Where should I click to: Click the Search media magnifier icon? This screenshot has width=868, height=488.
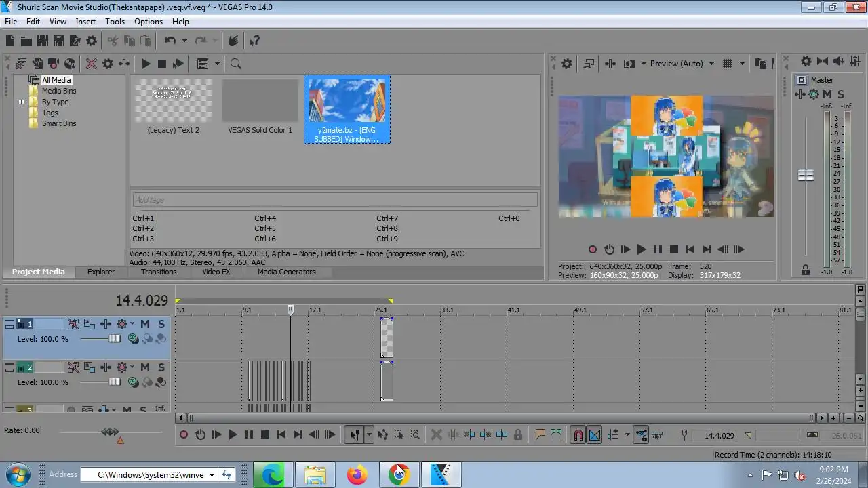[236, 64]
